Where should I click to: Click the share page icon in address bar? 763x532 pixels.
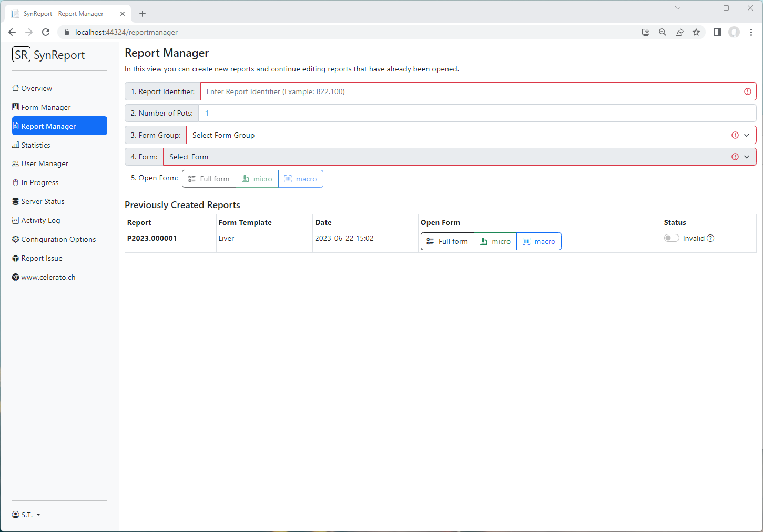click(x=679, y=32)
